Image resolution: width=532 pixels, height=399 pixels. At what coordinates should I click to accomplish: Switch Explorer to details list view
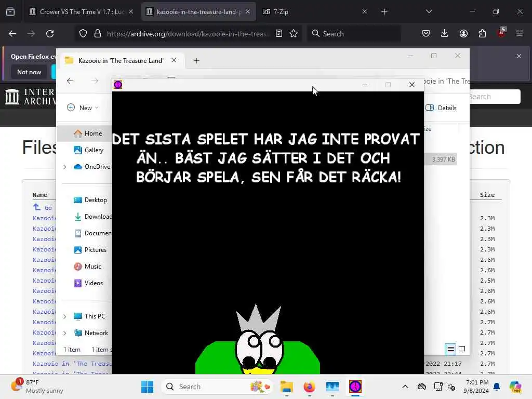(450, 349)
